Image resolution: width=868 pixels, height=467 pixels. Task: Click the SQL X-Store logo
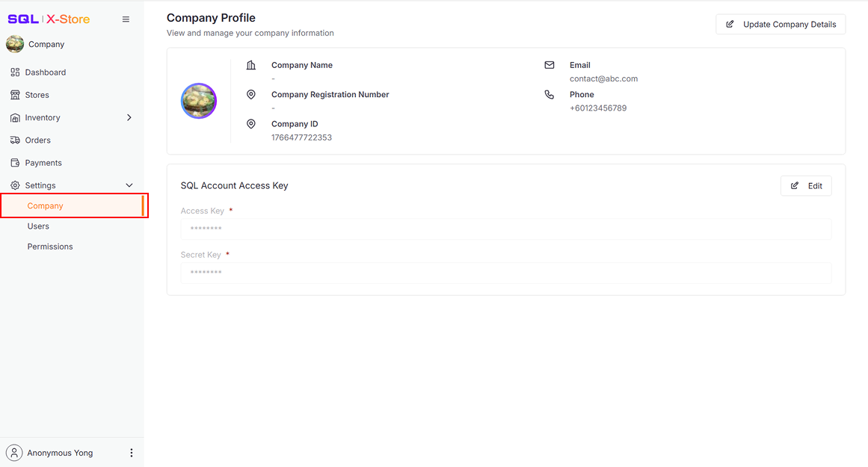pos(47,19)
